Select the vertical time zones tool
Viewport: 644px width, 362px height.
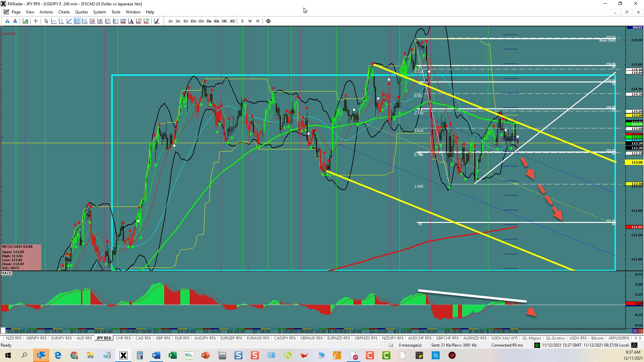(116, 21)
